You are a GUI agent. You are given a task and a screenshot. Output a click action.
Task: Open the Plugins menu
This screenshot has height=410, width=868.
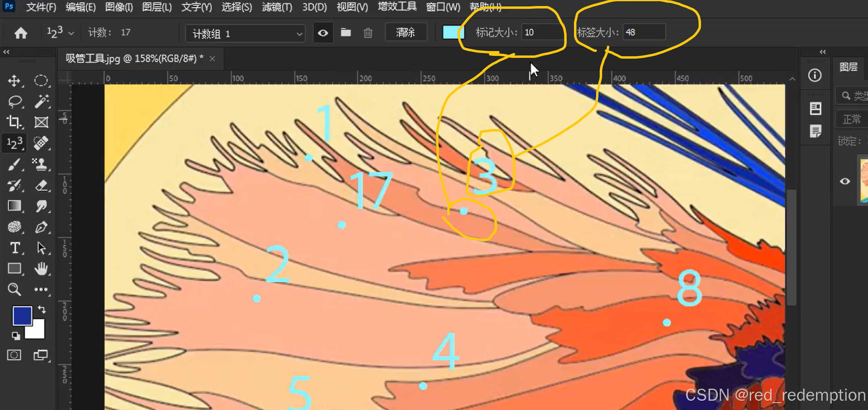point(397,6)
